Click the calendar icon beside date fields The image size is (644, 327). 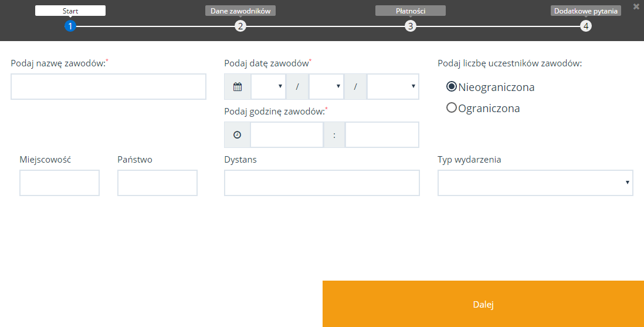click(238, 87)
